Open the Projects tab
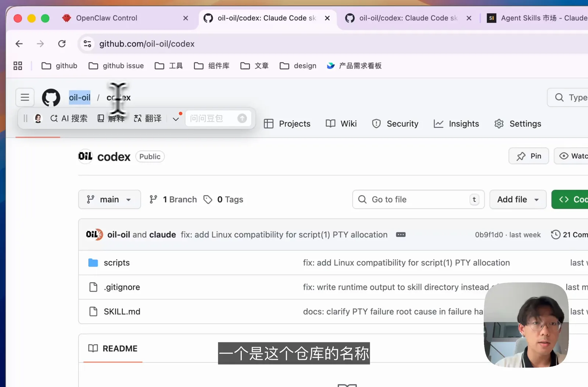The height and width of the screenshot is (387, 588). (287, 124)
